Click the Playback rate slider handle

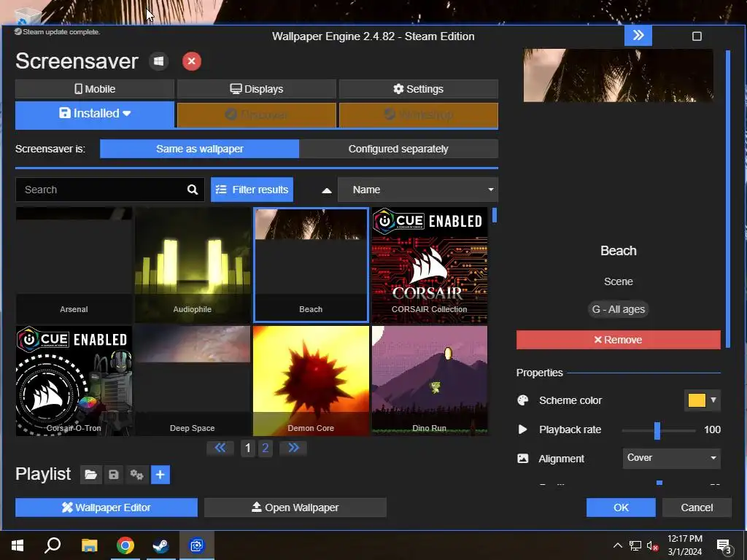point(657,430)
